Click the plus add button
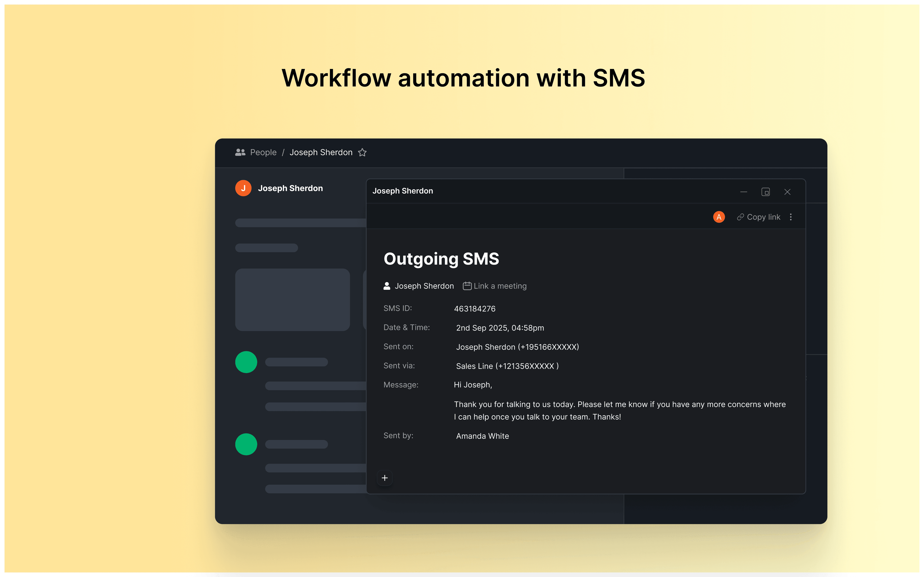 pos(385,478)
